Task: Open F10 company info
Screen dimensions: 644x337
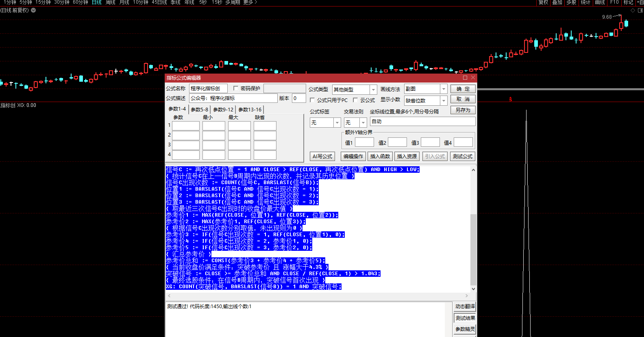Action: 614,2
